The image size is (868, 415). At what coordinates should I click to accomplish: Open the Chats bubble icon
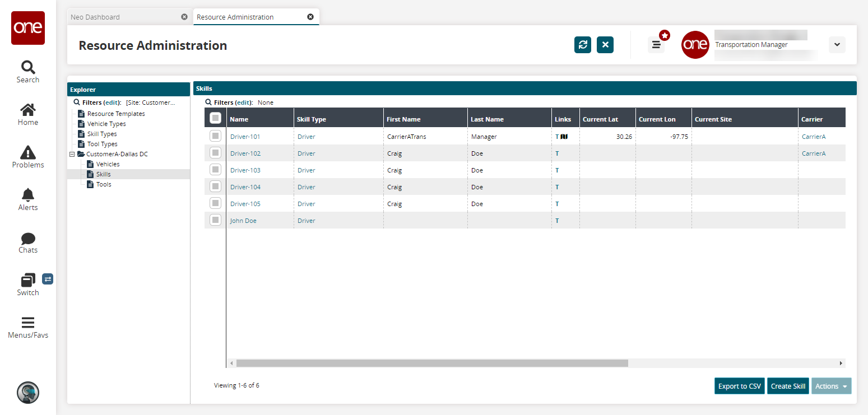coord(27,238)
